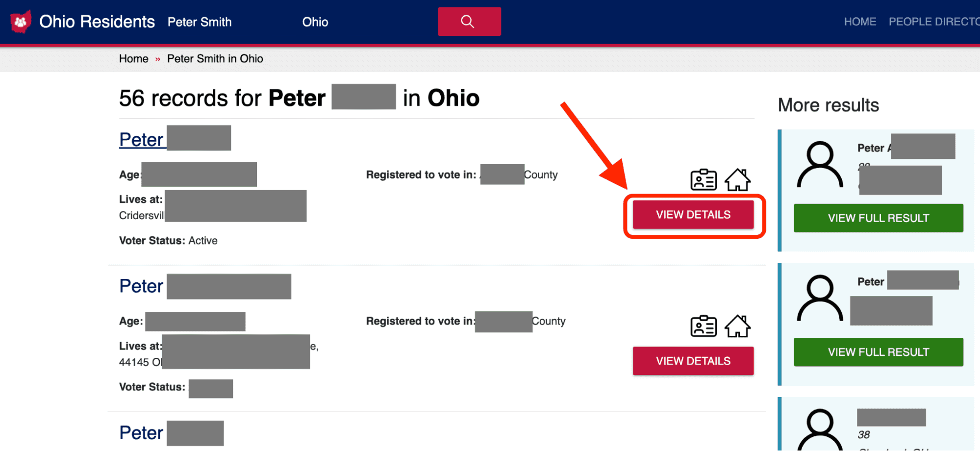Click the Ohio Residents state logo icon
Image resolution: width=980 pixels, height=451 pixels.
click(x=21, y=22)
